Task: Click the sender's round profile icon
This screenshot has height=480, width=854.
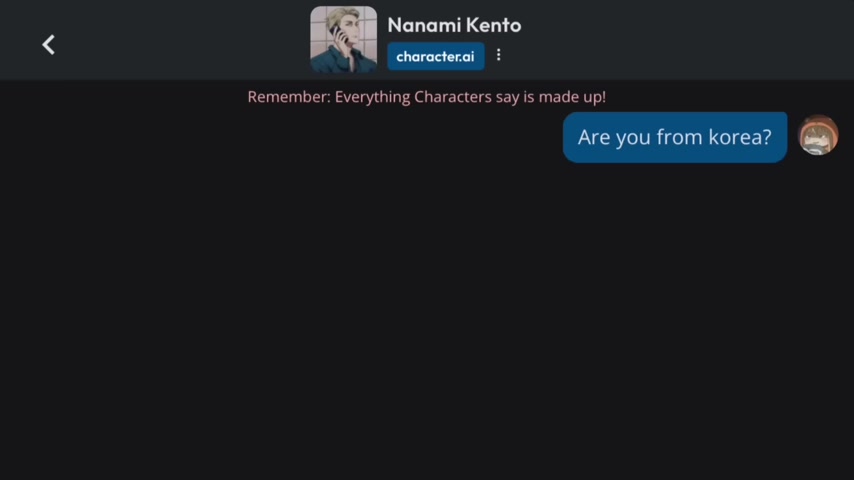Action: (818, 135)
